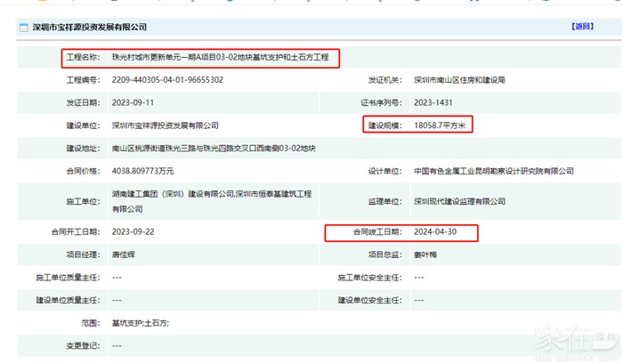Click the 深圳市宝祥源投资发展有限公司 page heading
The width and height of the screenshot is (623, 364).
click(89, 28)
